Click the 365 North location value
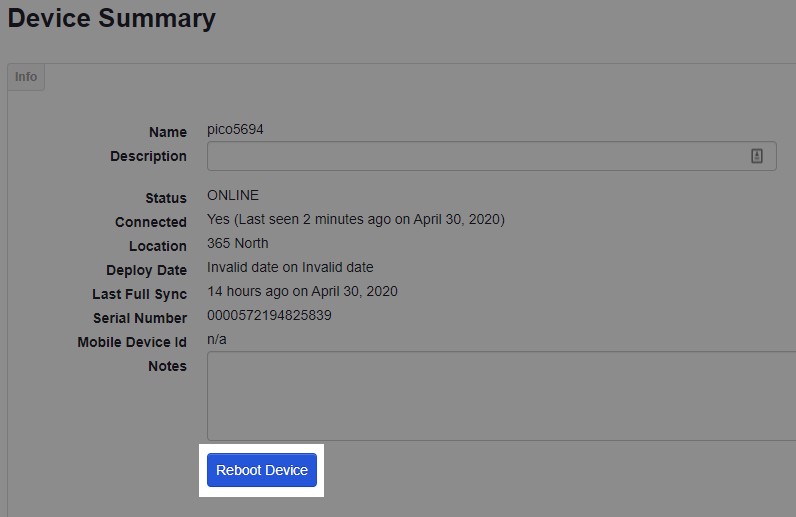The height and width of the screenshot is (517, 796). tap(238, 243)
